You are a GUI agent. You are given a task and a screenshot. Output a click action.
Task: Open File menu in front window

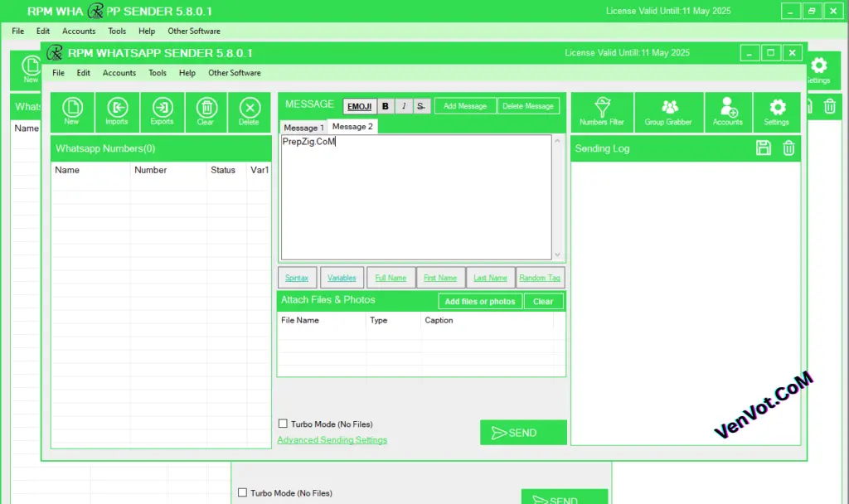59,73
